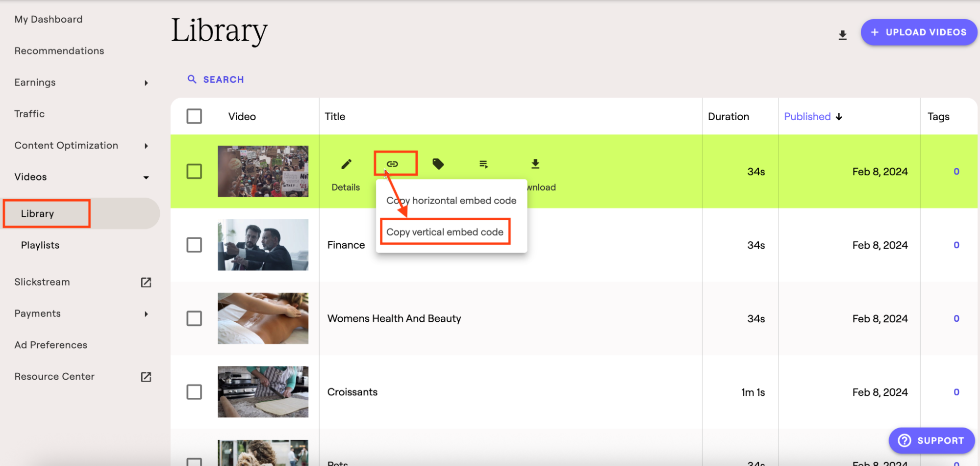Choose Copy vertical embed code
Image resolution: width=980 pixels, height=466 pixels.
pos(445,232)
